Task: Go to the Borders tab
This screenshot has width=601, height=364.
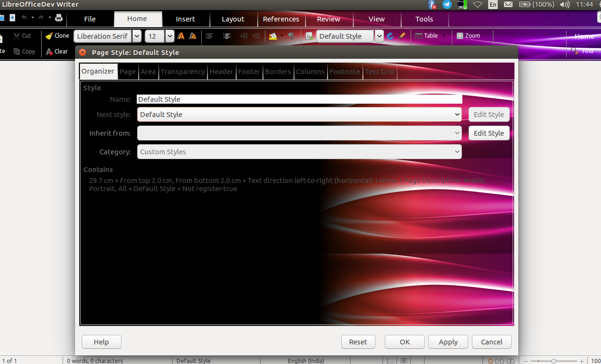Action: 278,72
